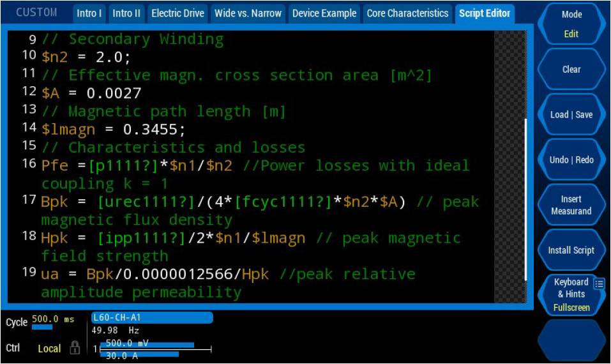This screenshot has width=611, height=364.
Task: Select the Core Characteristics tab
Action: (x=407, y=13)
